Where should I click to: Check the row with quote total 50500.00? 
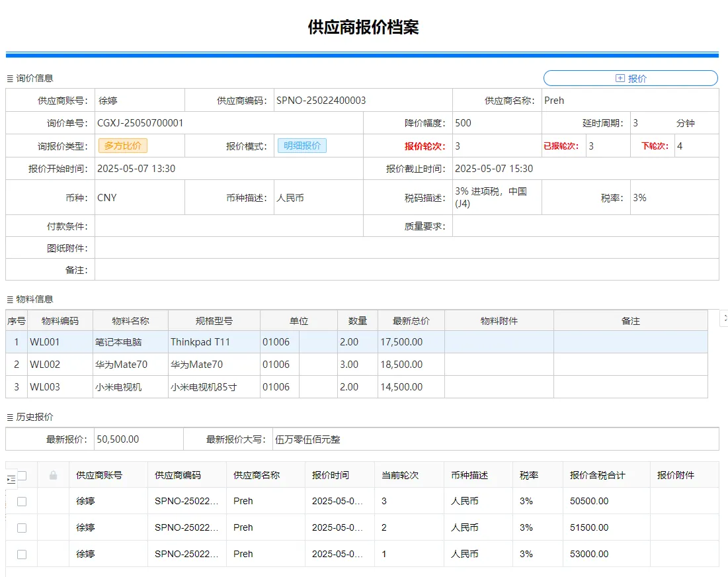click(x=22, y=502)
